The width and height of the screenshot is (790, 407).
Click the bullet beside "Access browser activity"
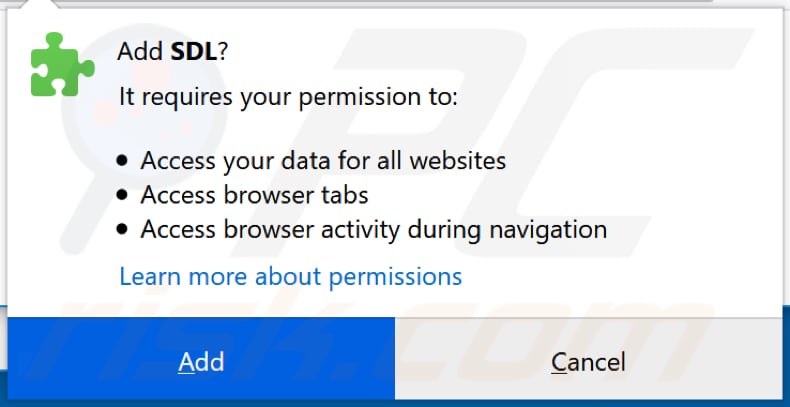[122, 230]
